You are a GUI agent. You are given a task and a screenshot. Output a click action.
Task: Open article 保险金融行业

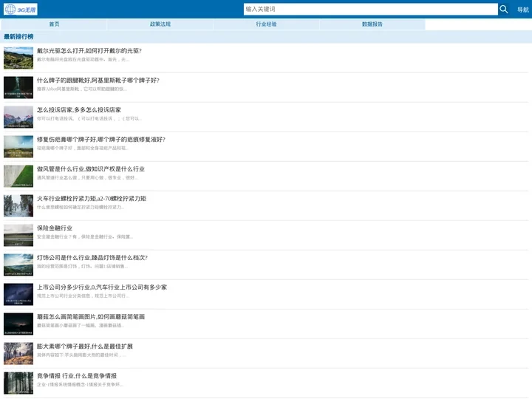pos(55,228)
